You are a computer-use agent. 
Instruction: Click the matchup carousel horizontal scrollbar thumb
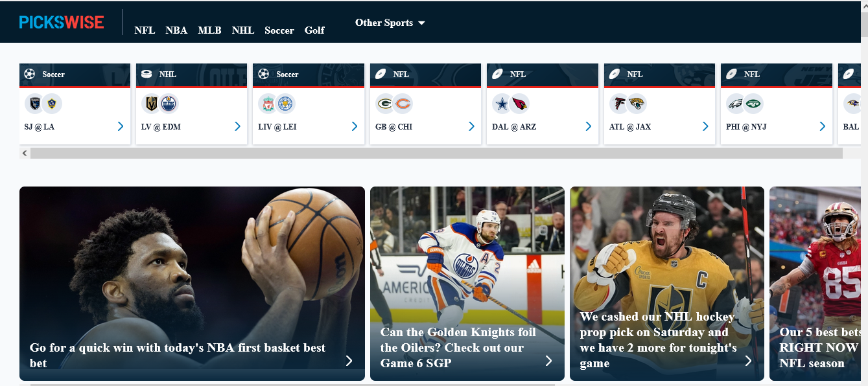coord(436,153)
